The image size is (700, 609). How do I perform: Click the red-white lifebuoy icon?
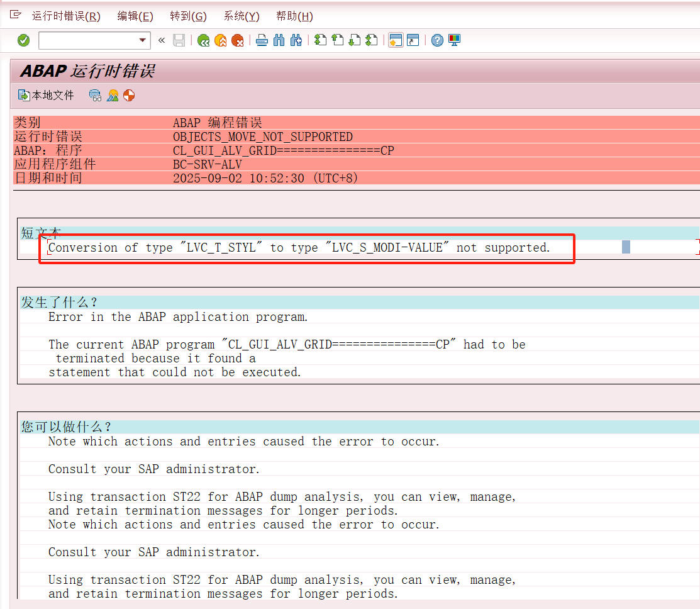tap(129, 95)
